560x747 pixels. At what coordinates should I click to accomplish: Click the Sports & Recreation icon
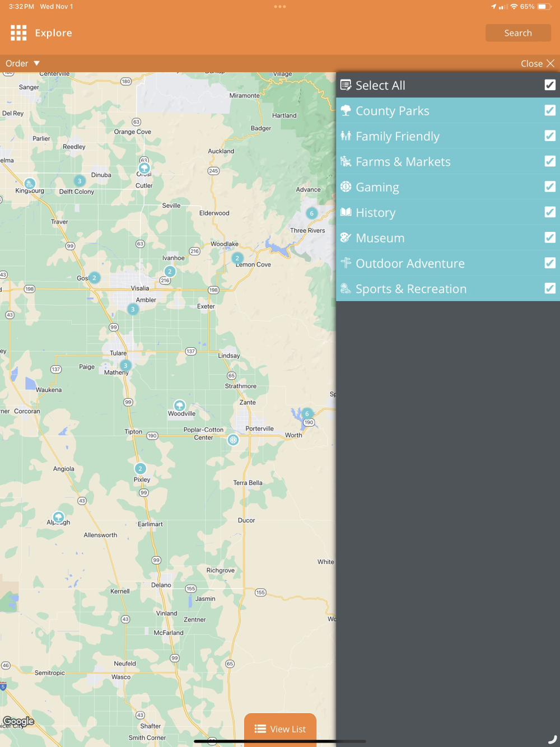tap(346, 288)
